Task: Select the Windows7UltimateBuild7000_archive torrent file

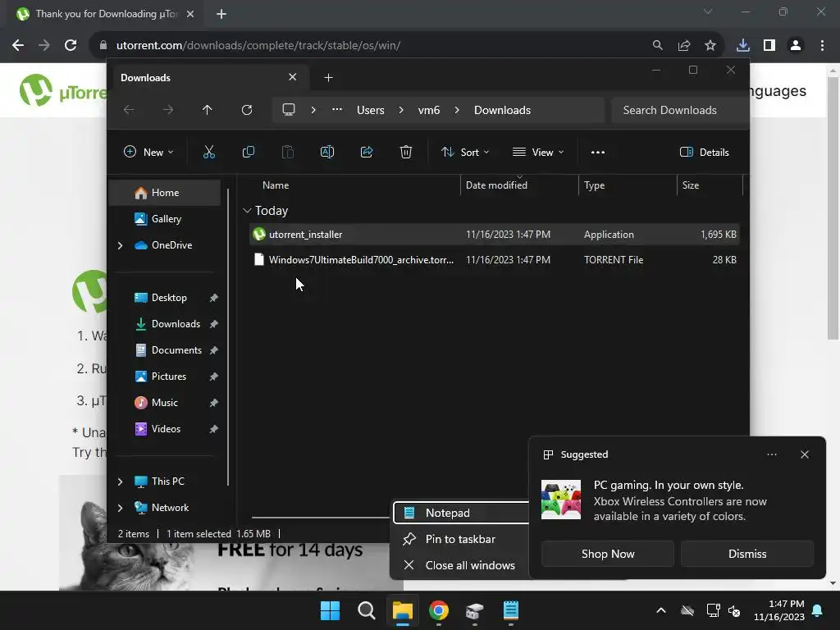Action: tap(495, 260)
